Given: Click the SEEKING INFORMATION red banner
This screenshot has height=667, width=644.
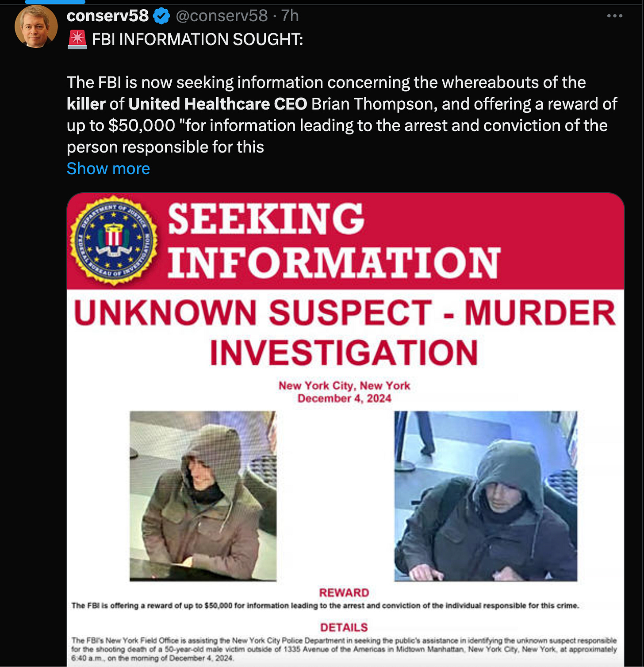Looking at the screenshot, I should pyautogui.click(x=345, y=241).
